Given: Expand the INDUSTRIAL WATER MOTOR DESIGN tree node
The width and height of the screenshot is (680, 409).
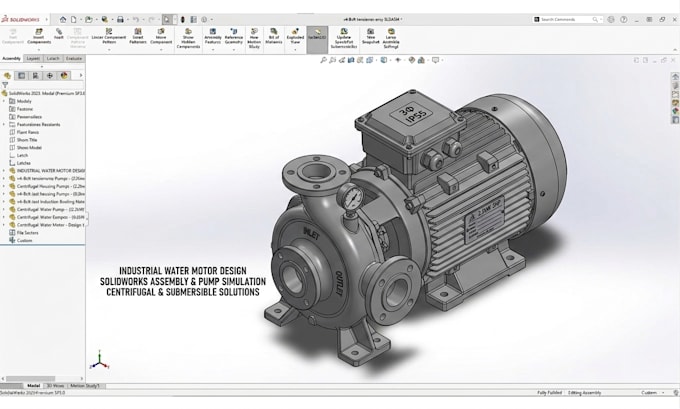Looking at the screenshot, I should pos(4,171).
